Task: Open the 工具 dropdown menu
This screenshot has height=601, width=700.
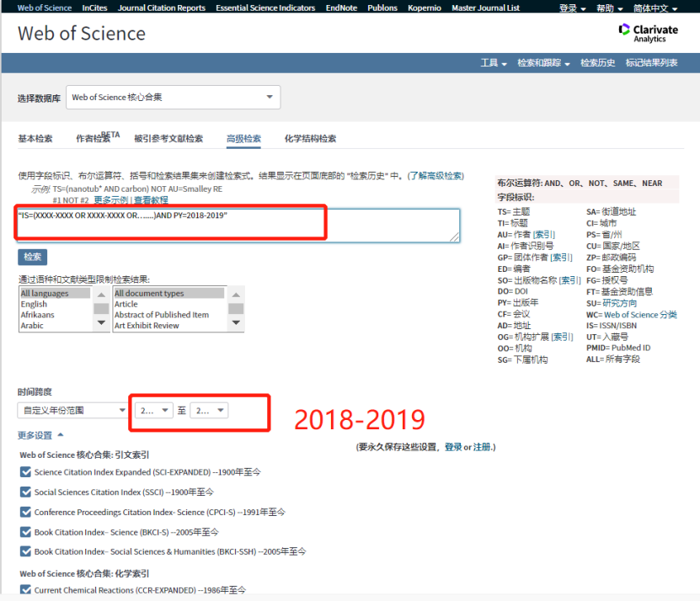Action: click(x=494, y=63)
